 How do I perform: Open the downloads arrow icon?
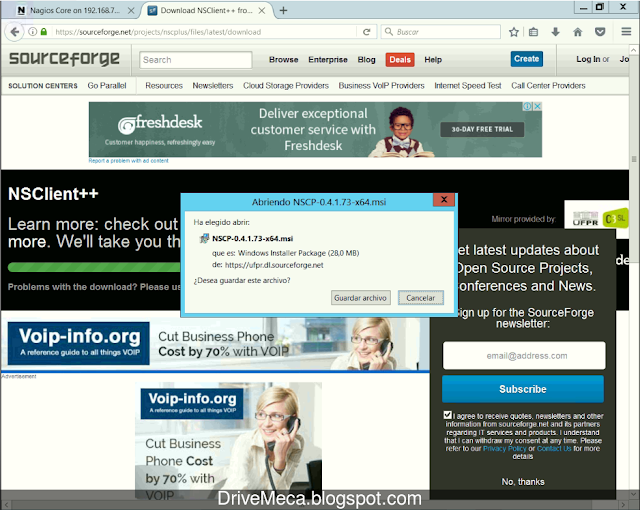[555, 32]
